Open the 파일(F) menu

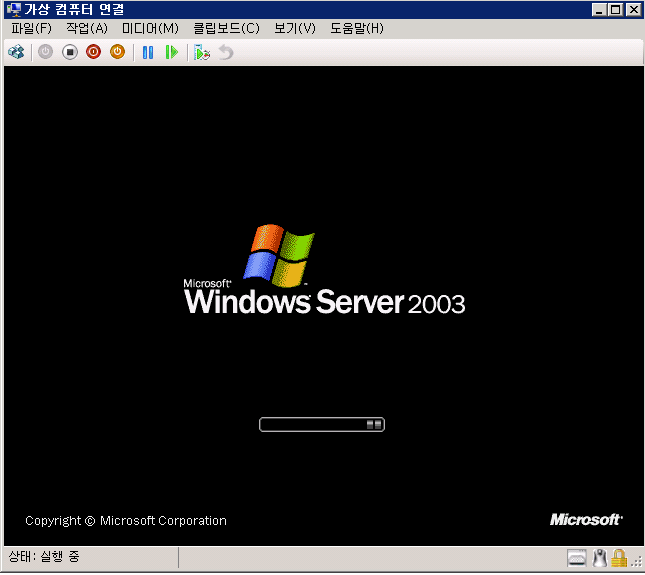[31, 28]
